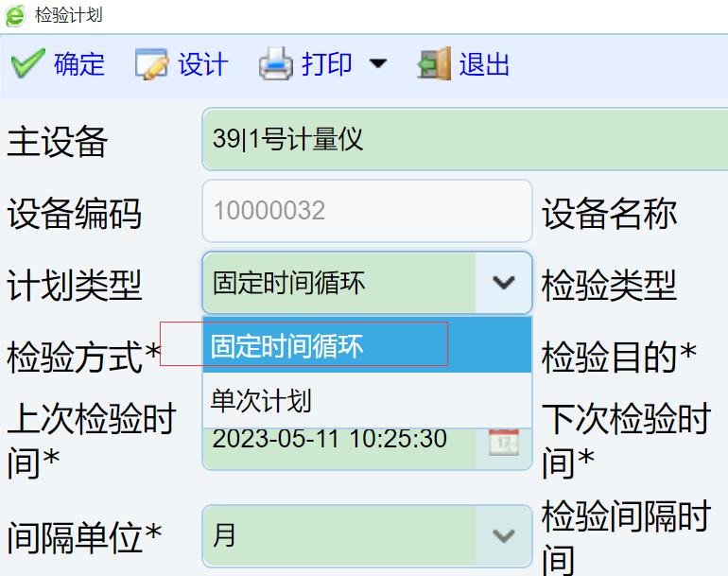Click the green checkmark icon beside 确定

(27, 64)
